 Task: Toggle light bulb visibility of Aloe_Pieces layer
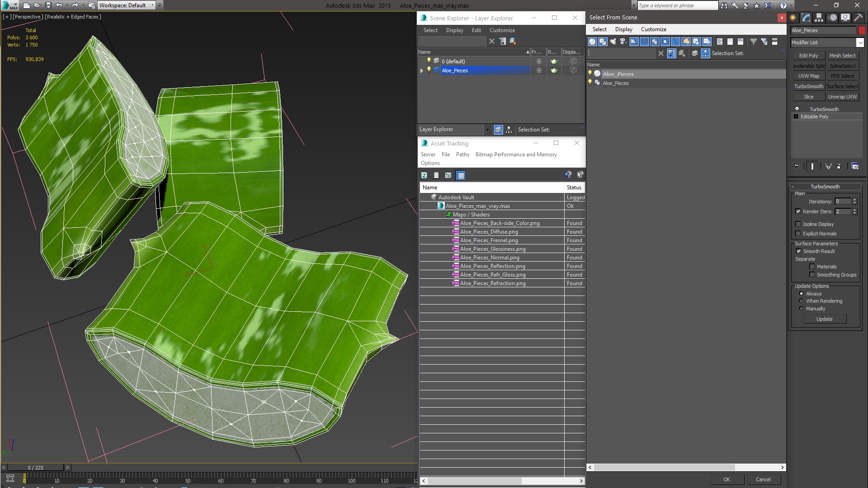(x=429, y=70)
